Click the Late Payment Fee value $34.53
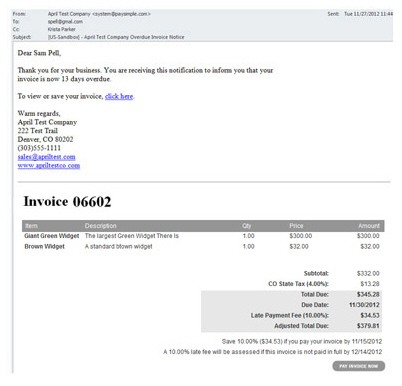 pos(370,315)
